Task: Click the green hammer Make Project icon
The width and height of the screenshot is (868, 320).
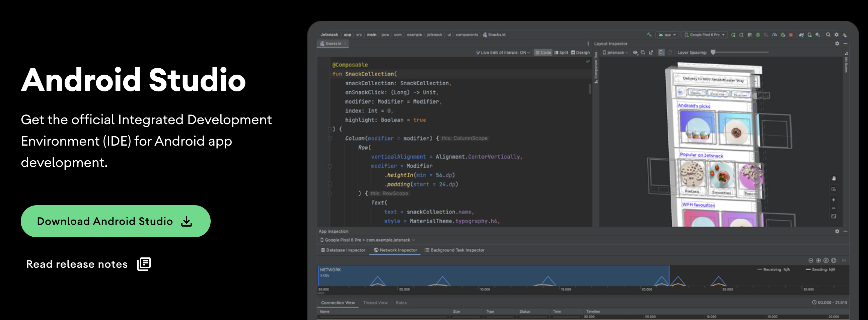Action: pyautogui.click(x=650, y=35)
